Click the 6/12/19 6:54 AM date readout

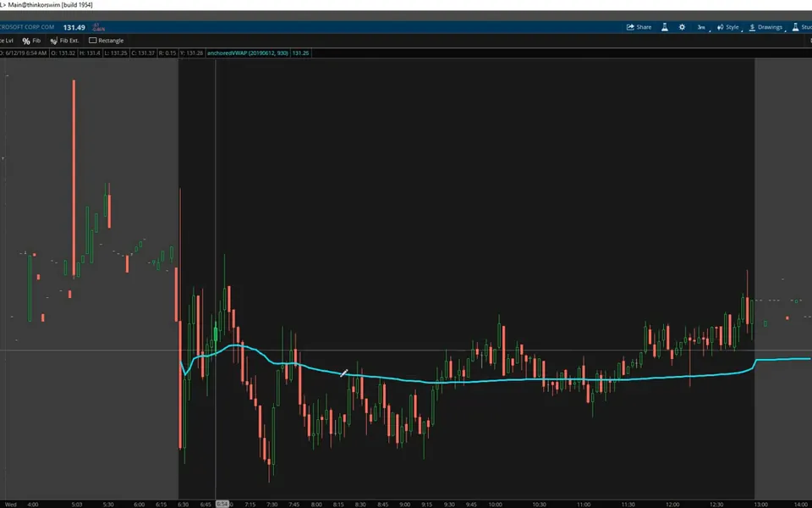tap(24, 52)
